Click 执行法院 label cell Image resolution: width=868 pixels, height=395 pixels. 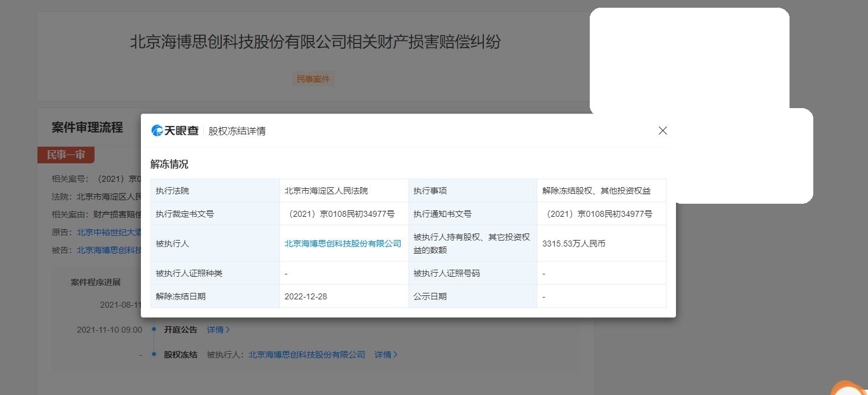215,191
